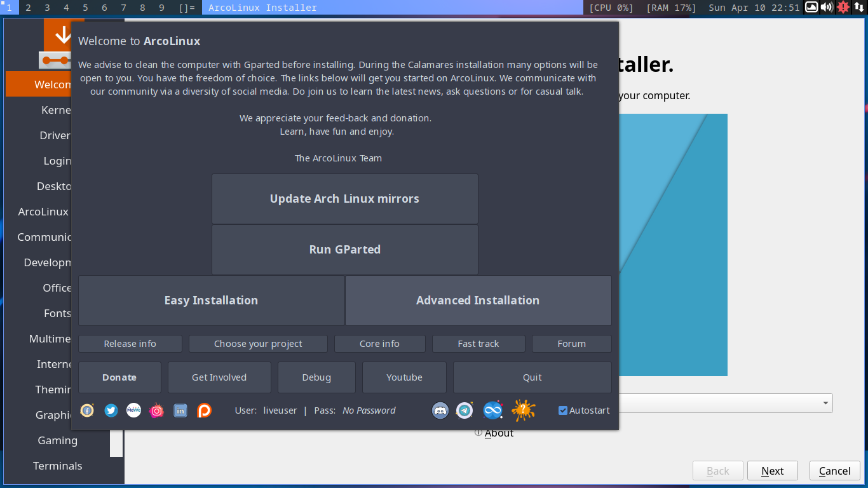Click Update Arch Linux mirrors button
The height and width of the screenshot is (488, 868).
click(345, 199)
